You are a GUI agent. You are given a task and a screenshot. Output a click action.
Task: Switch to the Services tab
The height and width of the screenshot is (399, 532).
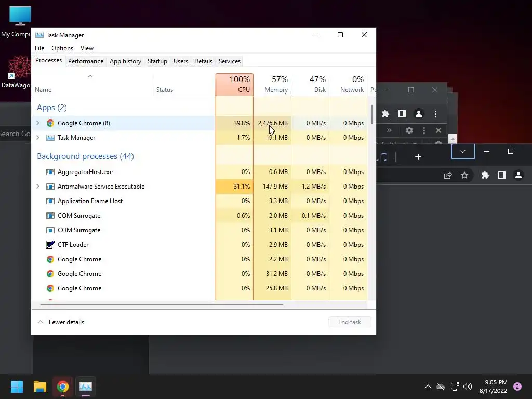tap(229, 61)
